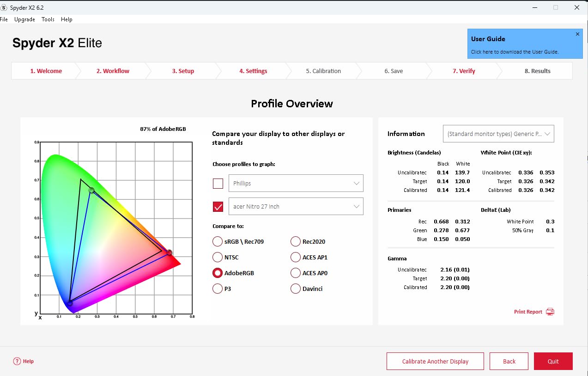
Task: Go to the 4. Settings step tab
Action: click(253, 71)
